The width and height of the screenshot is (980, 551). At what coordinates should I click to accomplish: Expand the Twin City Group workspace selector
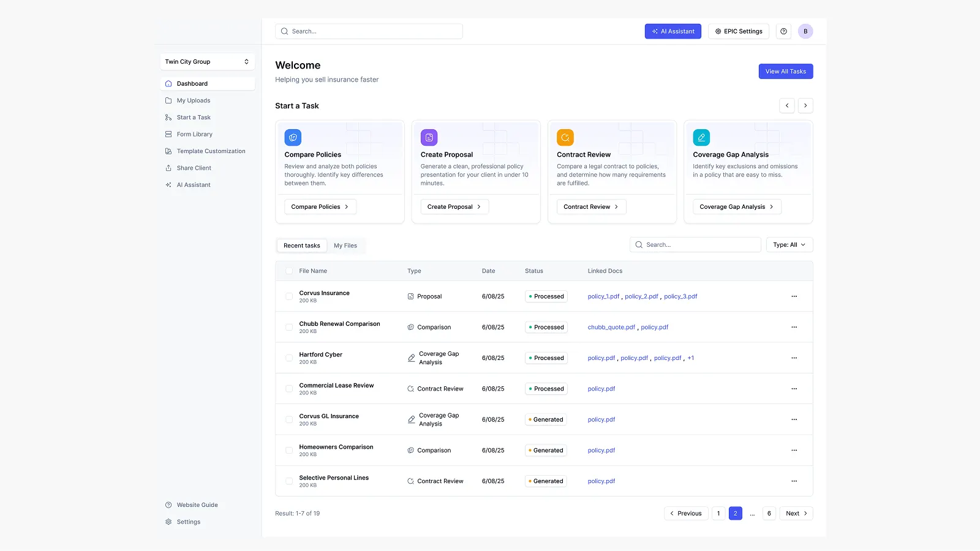[208, 62]
